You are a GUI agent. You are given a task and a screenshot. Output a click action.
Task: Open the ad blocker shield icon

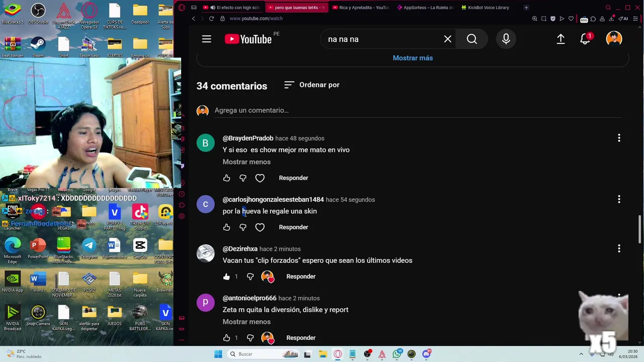pyautogui.click(x=553, y=19)
